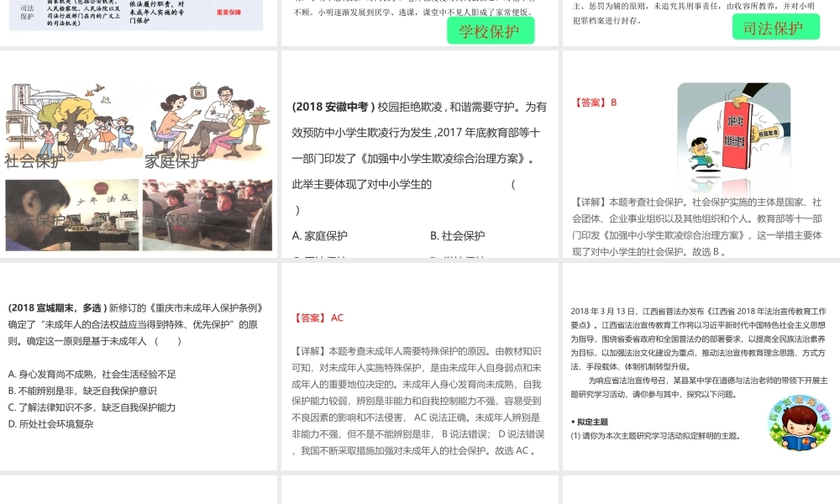Click the line starting 为响应省法治宣传号召
The image size is (840, 504).
tap(707, 381)
